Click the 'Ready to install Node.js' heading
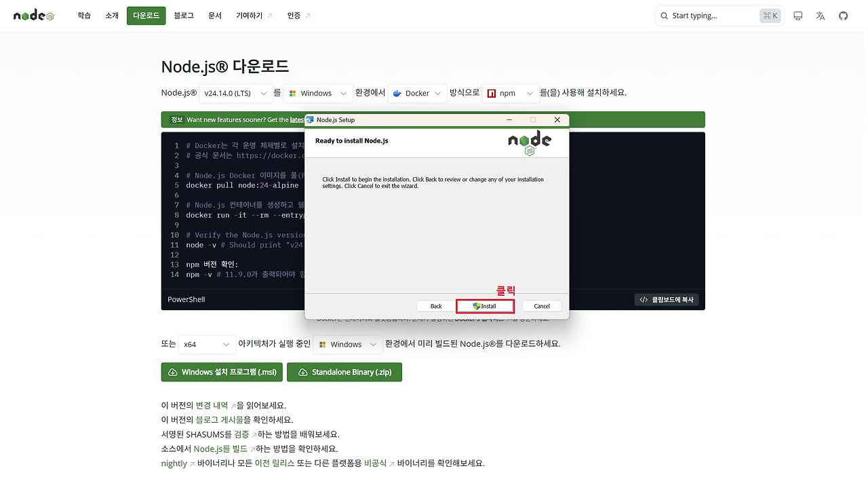 point(351,140)
